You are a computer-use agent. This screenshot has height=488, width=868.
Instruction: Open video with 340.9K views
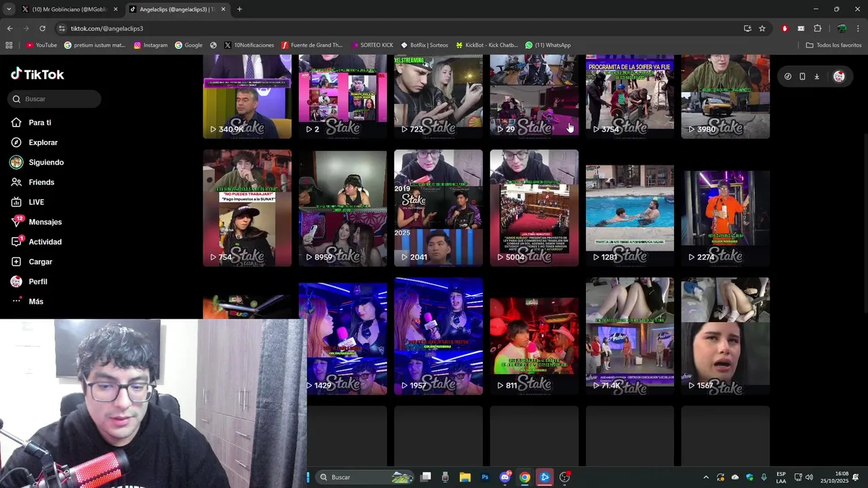247,96
